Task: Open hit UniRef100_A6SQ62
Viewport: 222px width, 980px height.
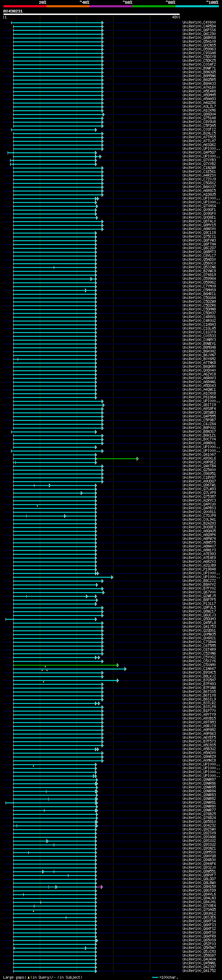Action: pos(199,145)
